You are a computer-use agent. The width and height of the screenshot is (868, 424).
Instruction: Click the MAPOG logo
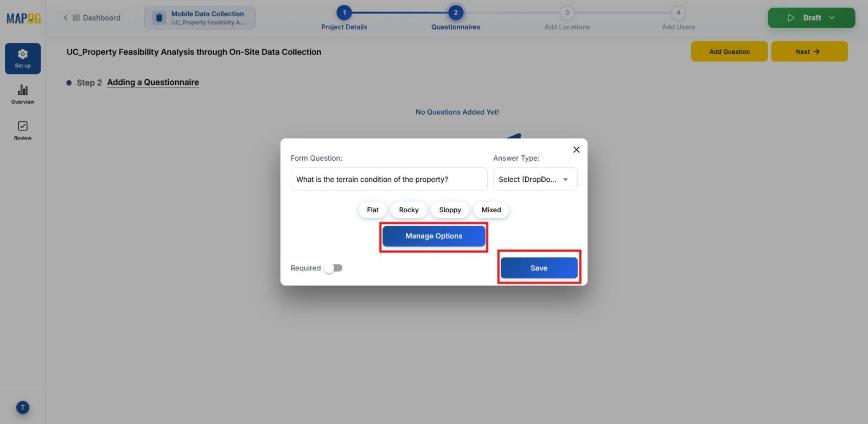click(23, 18)
